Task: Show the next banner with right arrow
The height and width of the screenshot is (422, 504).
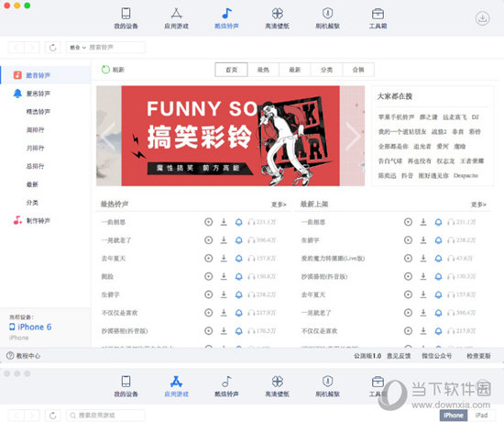Action: pos(353,136)
